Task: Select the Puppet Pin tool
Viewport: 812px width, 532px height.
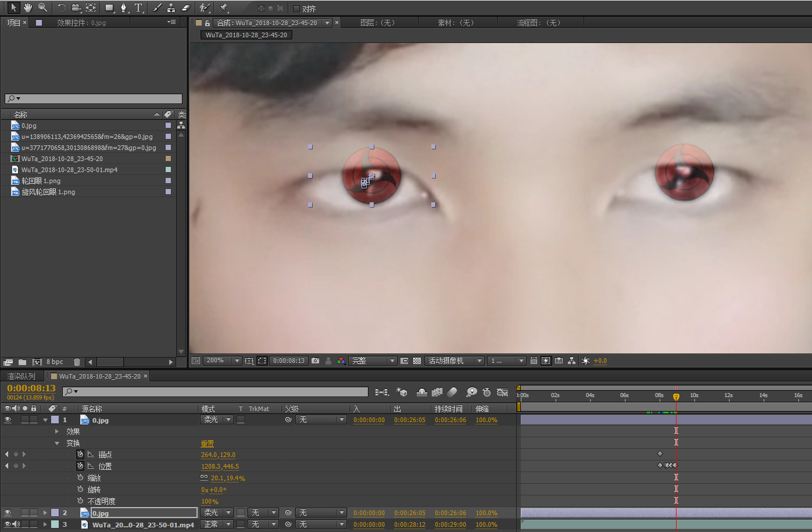Action: [x=224, y=8]
